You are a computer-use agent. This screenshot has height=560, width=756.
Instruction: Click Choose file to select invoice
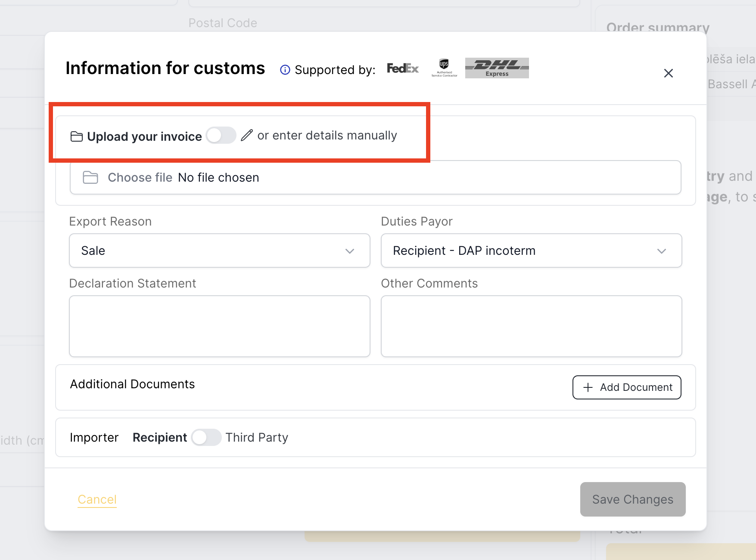pos(140,177)
